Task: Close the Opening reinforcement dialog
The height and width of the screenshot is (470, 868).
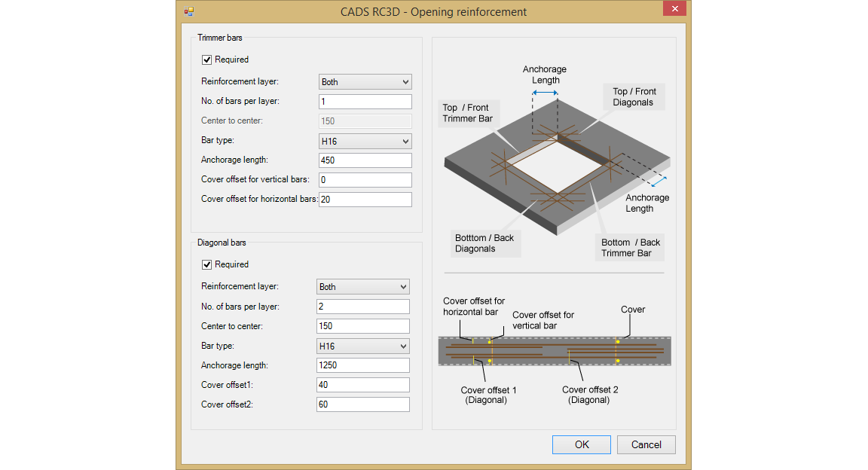Action: pyautogui.click(x=674, y=8)
